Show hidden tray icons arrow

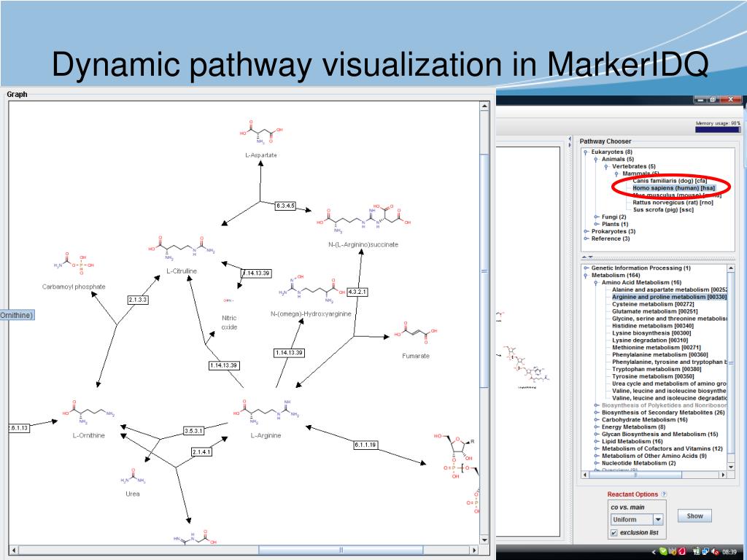click(654, 553)
